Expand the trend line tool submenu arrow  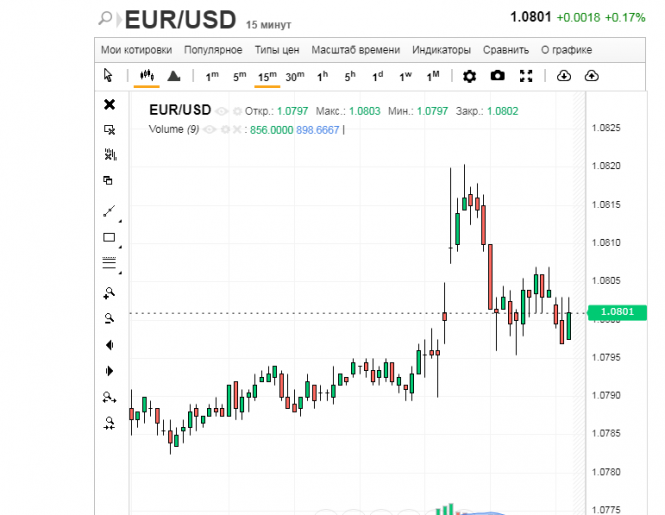[120, 221]
